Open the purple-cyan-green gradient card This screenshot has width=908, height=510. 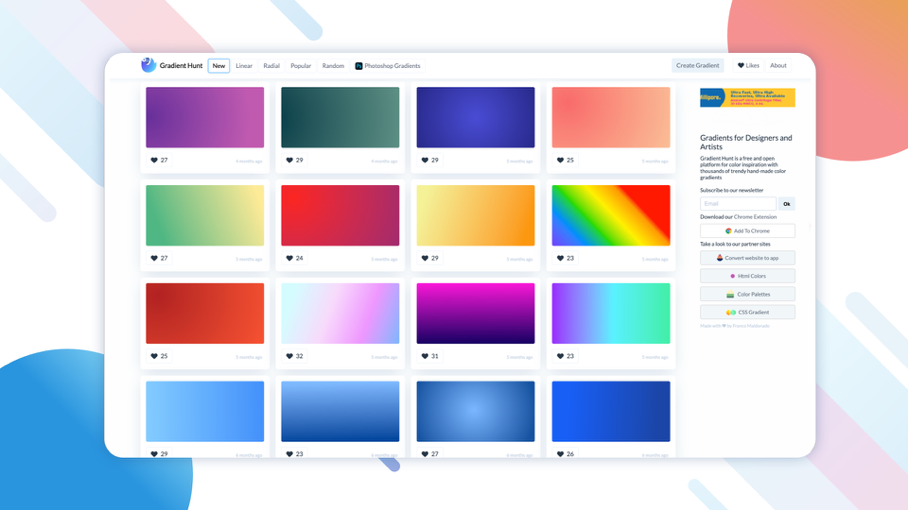611,313
